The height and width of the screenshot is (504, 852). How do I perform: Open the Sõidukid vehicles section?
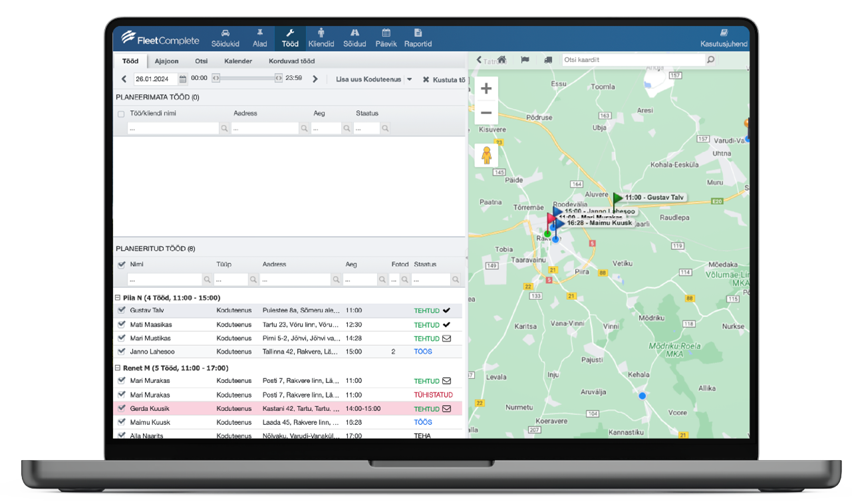point(225,38)
